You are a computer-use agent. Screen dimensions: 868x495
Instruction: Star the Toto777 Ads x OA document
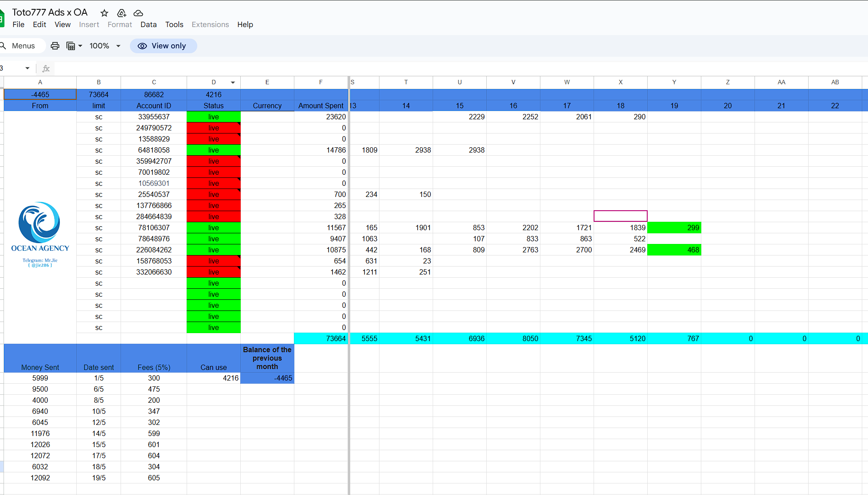pyautogui.click(x=105, y=13)
